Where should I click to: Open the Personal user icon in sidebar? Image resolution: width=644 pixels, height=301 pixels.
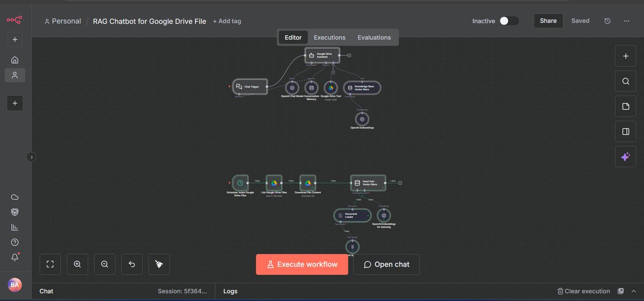click(x=15, y=75)
